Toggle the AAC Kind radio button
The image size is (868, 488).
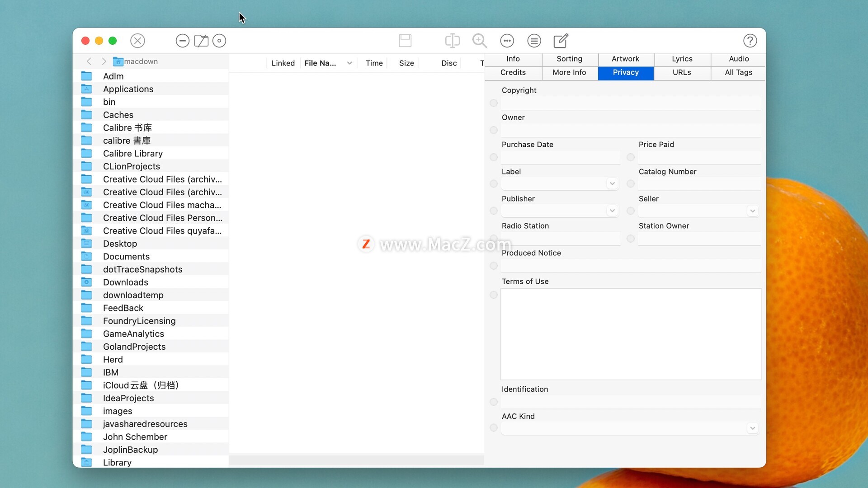pos(494,427)
